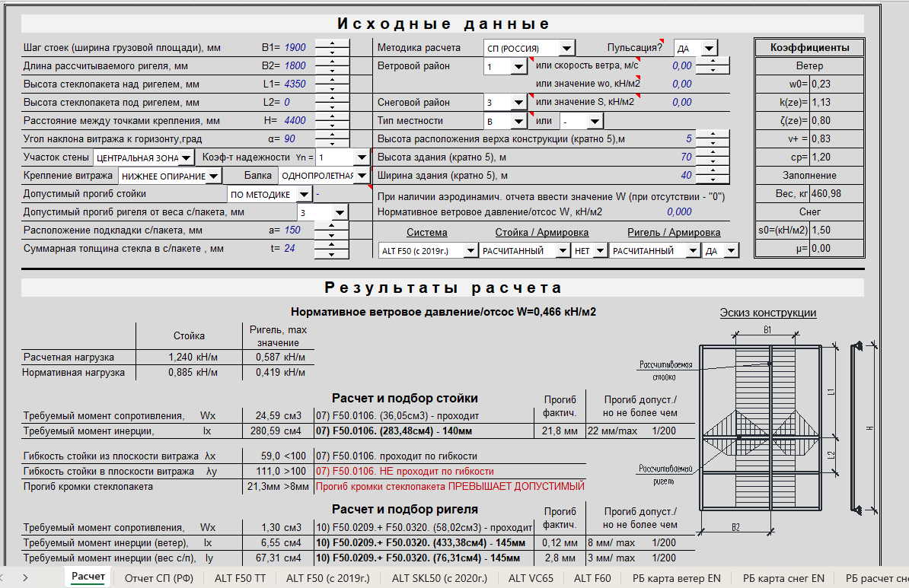
Task: Decrease the B2 transom length with the down arrow
Action: [332, 69]
